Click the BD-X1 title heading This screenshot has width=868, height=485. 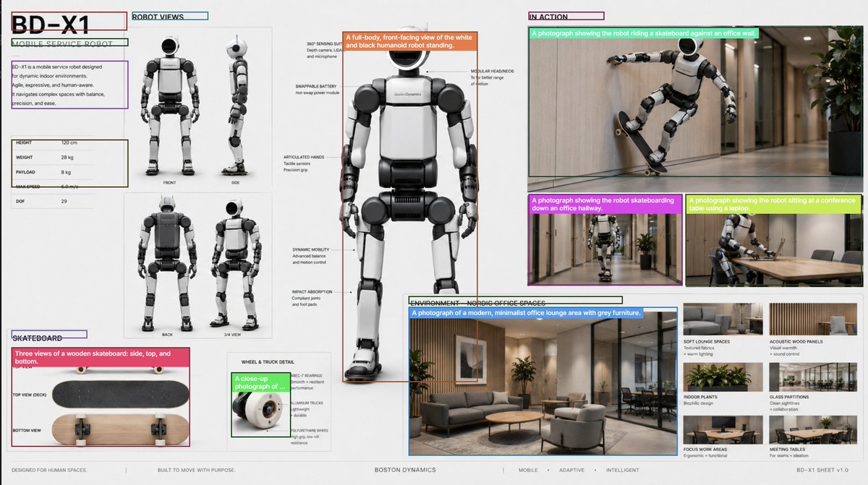click(51, 26)
